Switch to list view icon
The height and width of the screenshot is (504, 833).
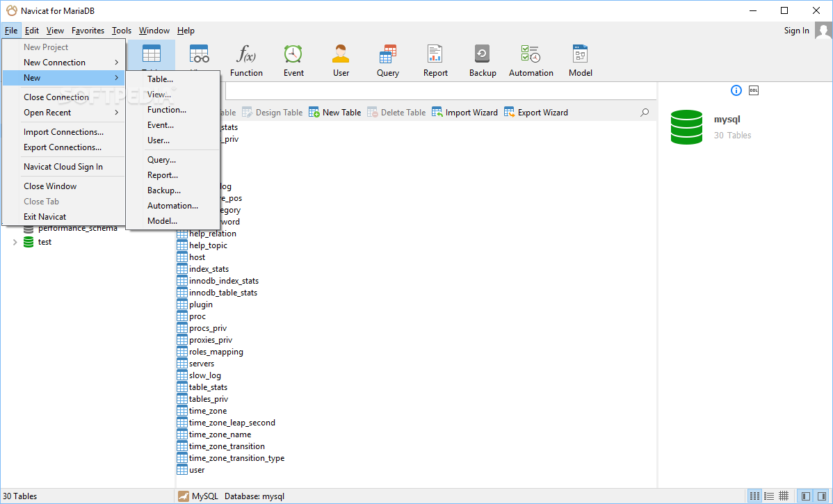pyautogui.click(x=754, y=496)
